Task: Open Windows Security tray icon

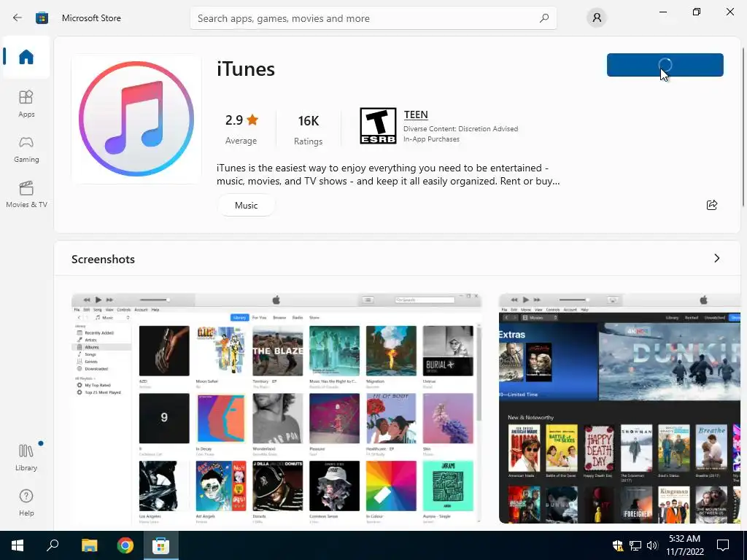Action: click(618, 545)
